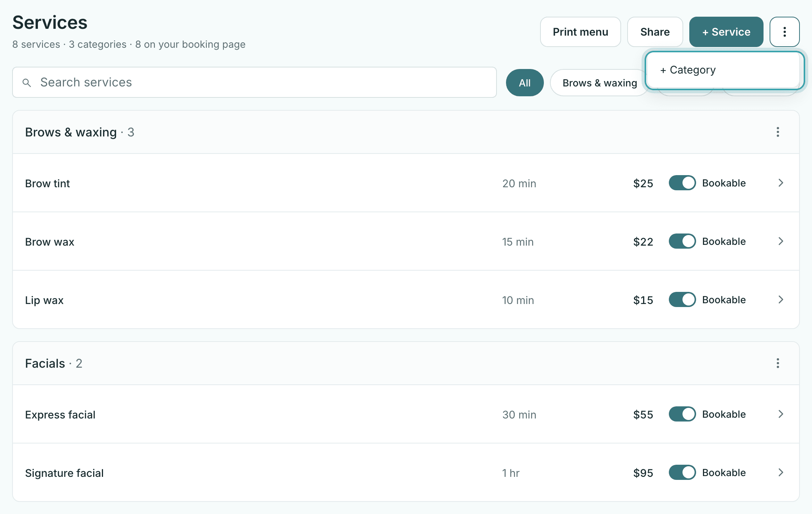Turn off Bookable for Signature facial

(682, 472)
